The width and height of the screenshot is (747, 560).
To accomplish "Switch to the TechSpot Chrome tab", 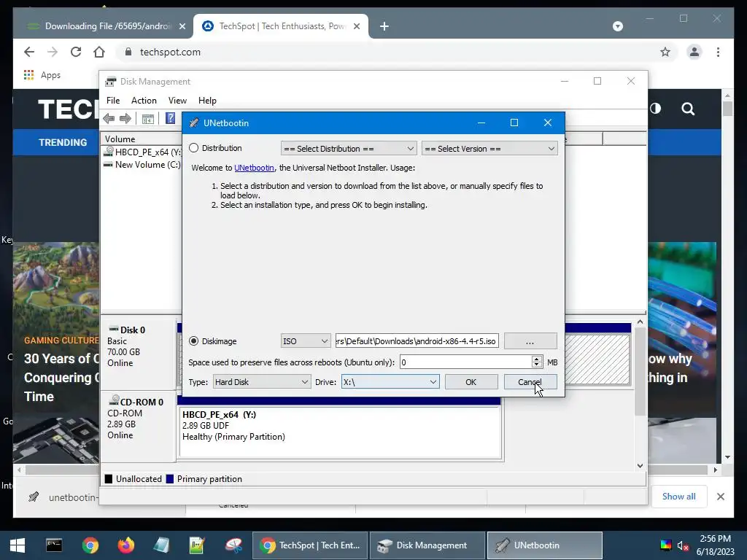I will pos(281,26).
